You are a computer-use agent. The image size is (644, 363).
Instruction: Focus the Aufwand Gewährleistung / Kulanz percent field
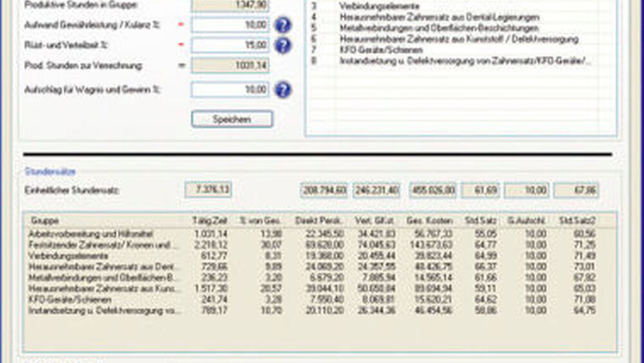(230, 25)
